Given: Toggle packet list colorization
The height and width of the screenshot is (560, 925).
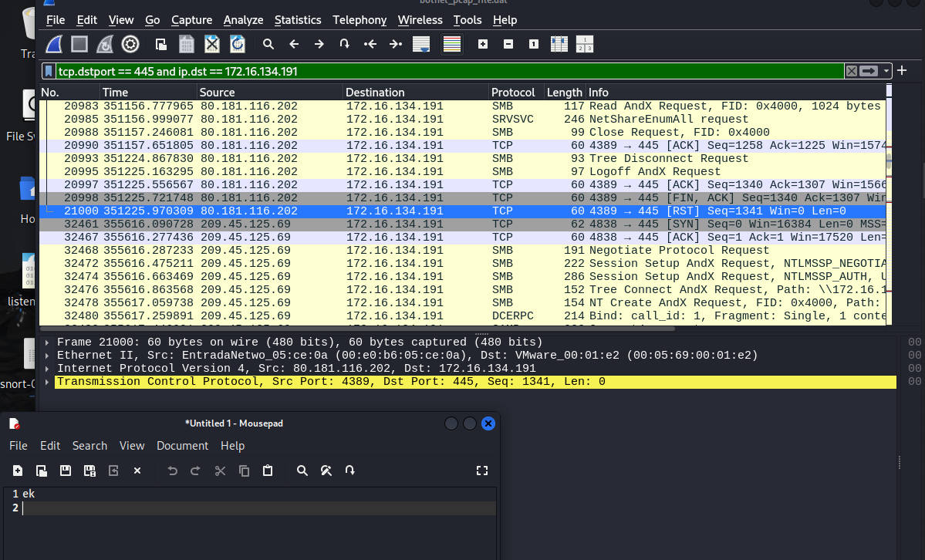Looking at the screenshot, I should click(x=452, y=44).
